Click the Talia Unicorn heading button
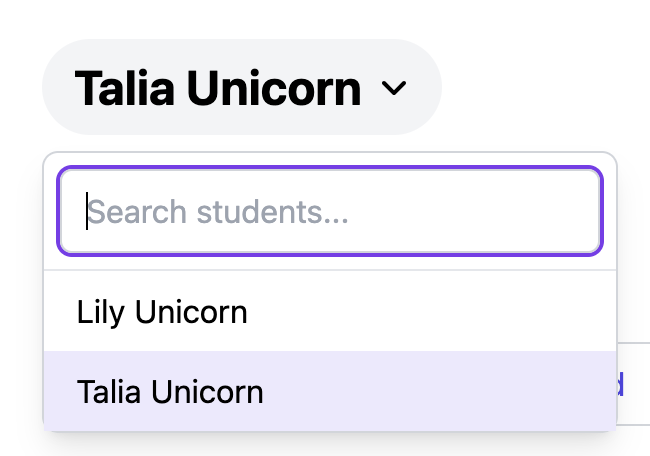Viewport: 650px width, 456px height. pyautogui.click(x=218, y=88)
